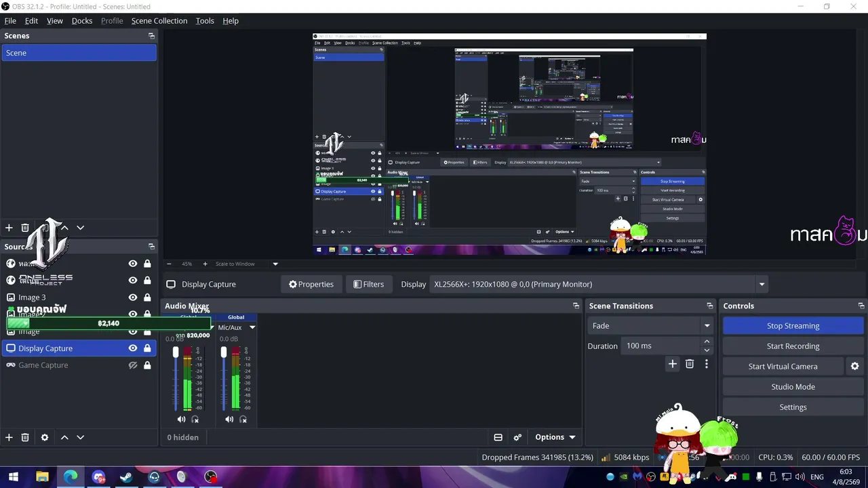Move the selected source down
This screenshot has height=488, width=868.
click(80, 437)
